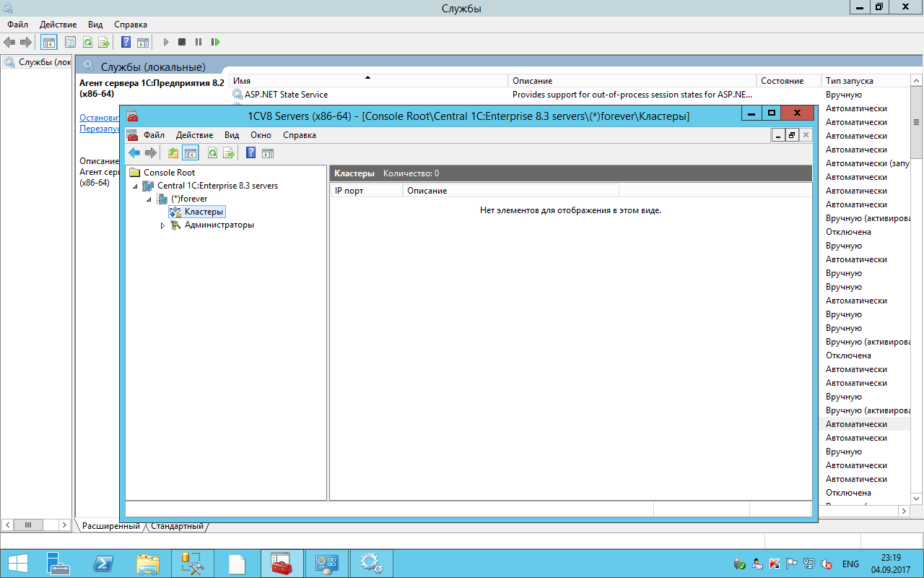
Task: Expand the Администраторы node
Action: coord(162,225)
